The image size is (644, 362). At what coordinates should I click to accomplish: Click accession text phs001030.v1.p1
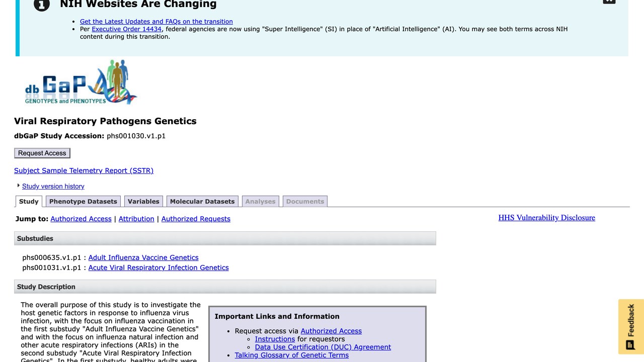click(x=136, y=136)
